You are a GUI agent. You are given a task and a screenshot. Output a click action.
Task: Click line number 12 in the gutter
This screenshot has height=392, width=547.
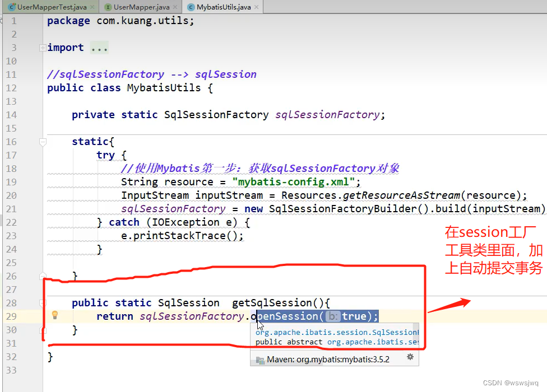coord(11,88)
